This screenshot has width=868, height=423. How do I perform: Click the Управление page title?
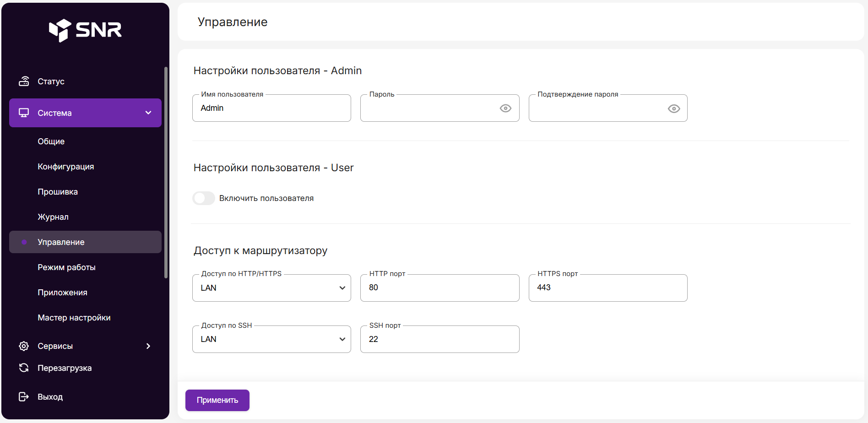pos(233,22)
